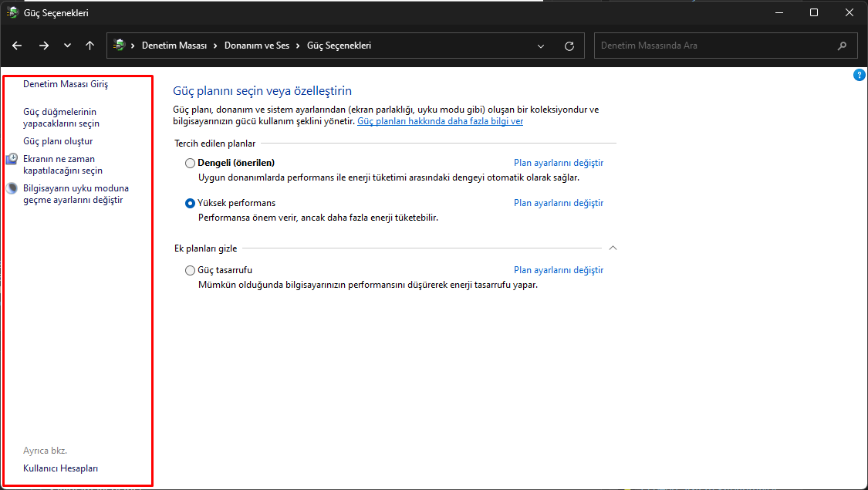Expand the address bar history dropdown

542,46
